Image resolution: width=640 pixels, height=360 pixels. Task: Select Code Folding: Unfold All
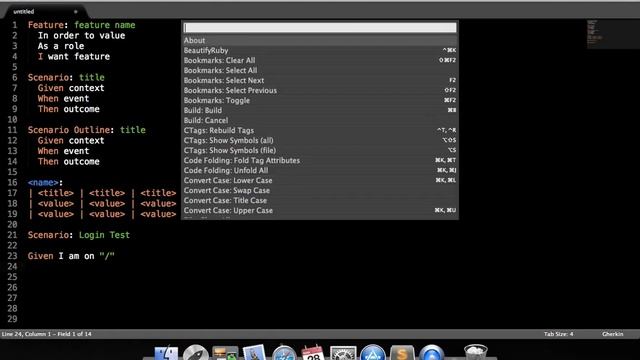[x=320, y=171]
